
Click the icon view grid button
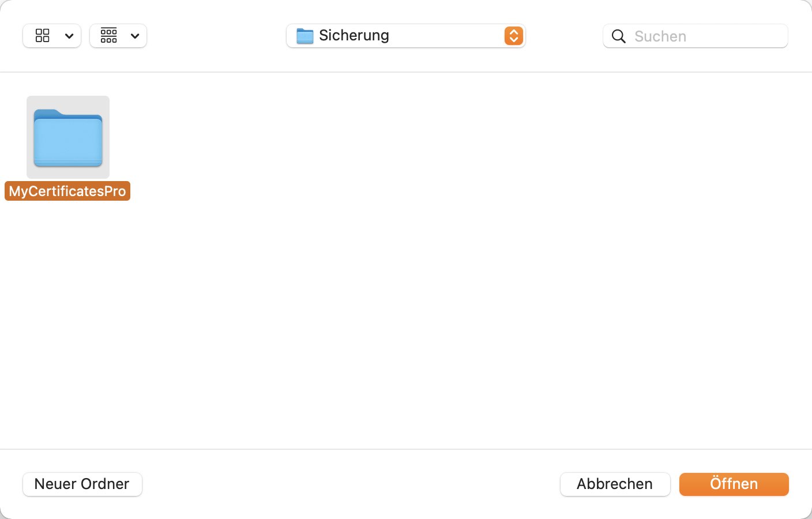(x=43, y=36)
